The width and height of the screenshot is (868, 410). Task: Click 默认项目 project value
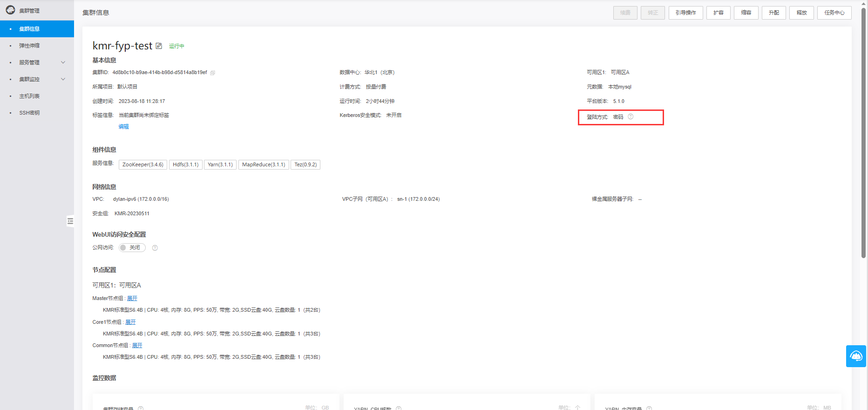[x=128, y=87]
